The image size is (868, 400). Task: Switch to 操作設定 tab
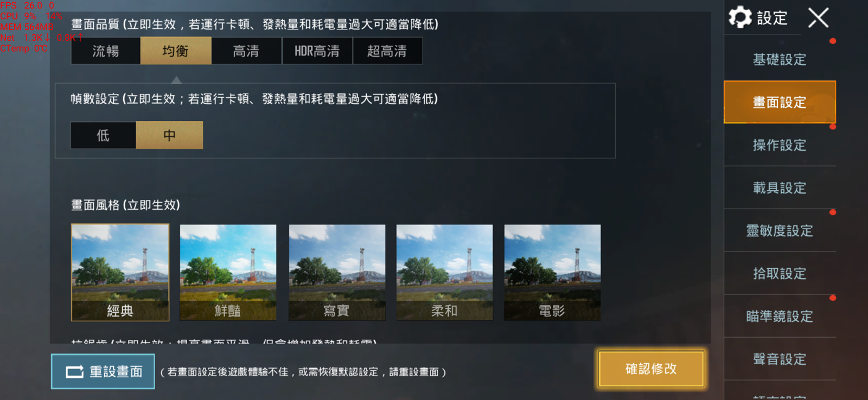pyautogui.click(x=780, y=145)
